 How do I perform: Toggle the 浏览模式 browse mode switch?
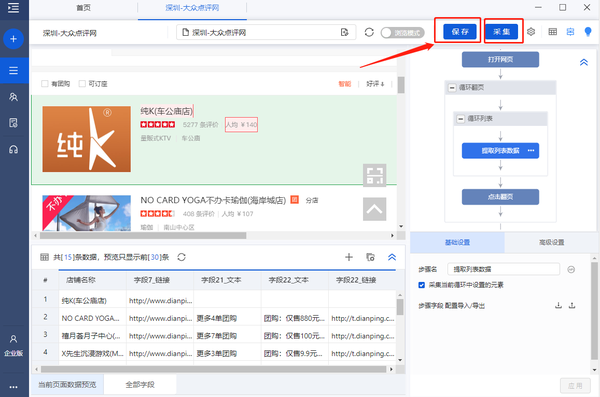click(403, 33)
